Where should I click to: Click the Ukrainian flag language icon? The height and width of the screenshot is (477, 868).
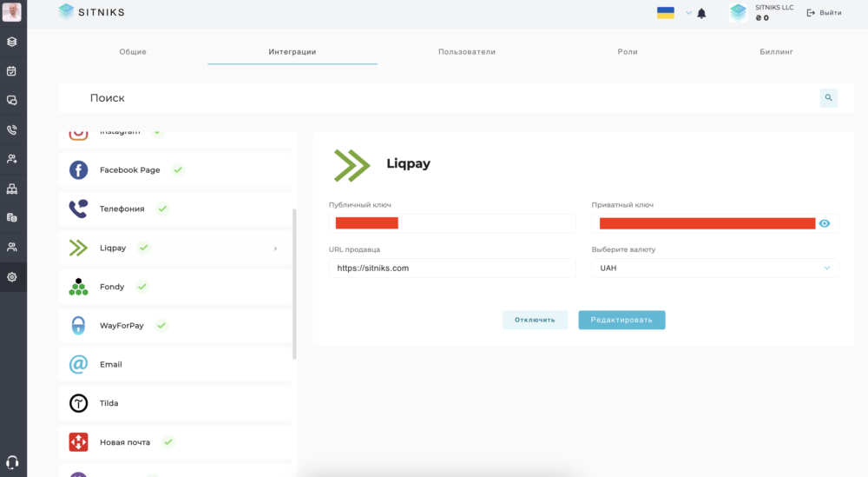point(666,13)
